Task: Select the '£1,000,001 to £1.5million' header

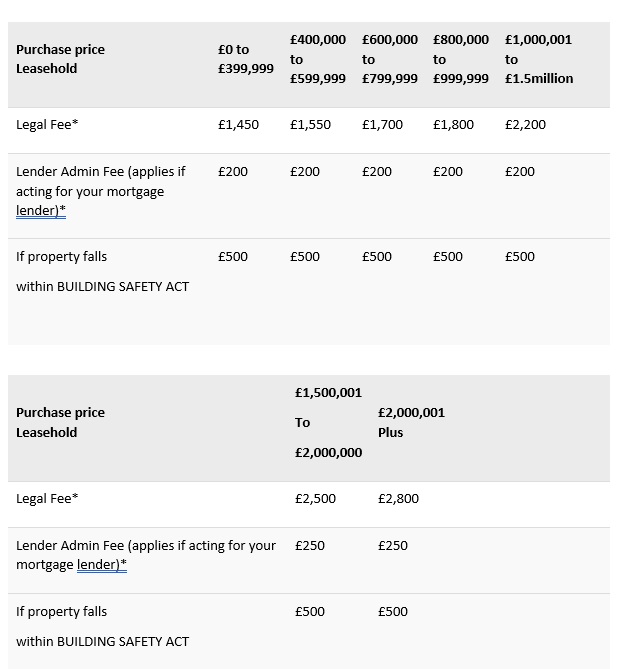Action: (x=539, y=59)
